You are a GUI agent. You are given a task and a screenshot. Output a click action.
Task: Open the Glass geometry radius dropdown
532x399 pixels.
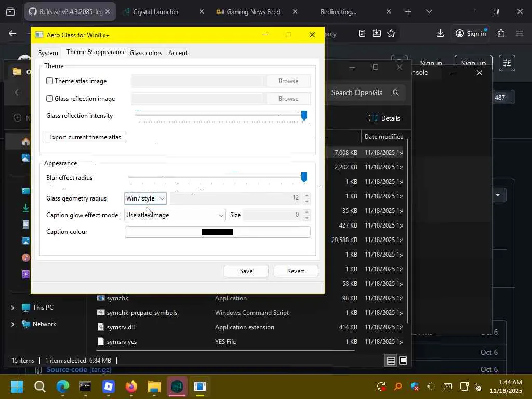coord(145,198)
